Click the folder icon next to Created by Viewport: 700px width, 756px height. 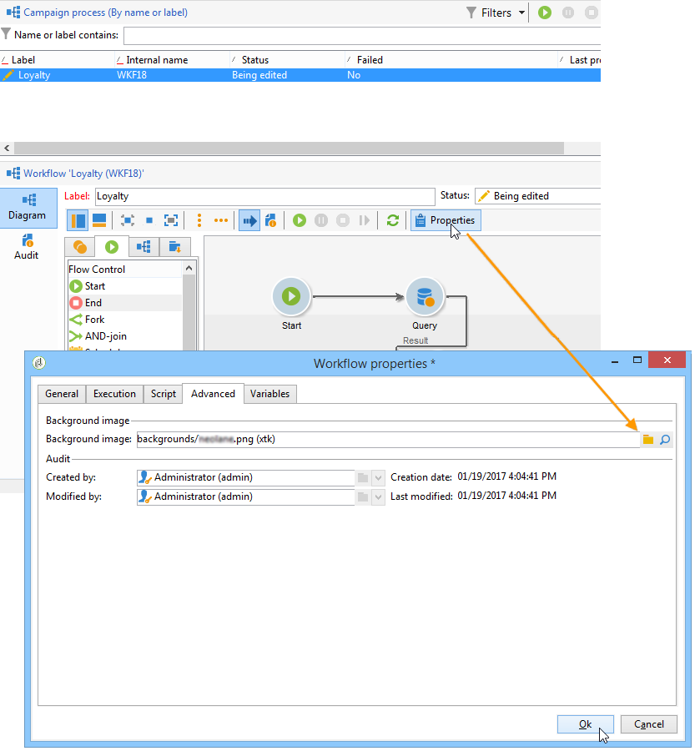[363, 478]
